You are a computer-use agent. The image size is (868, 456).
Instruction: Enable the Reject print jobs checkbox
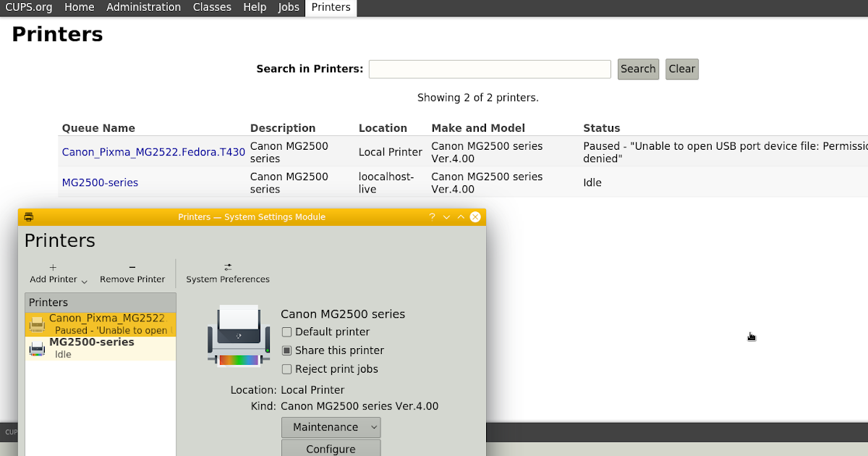[x=287, y=369]
